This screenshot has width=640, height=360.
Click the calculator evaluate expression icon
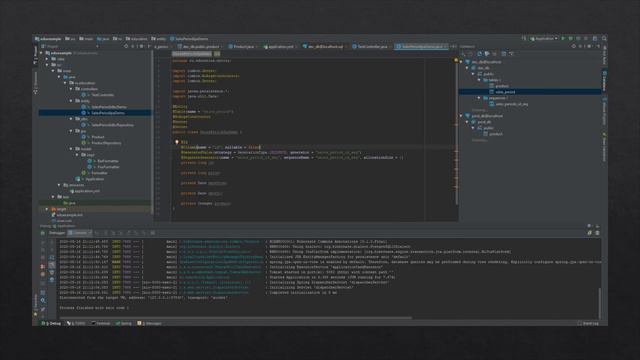click(x=153, y=233)
